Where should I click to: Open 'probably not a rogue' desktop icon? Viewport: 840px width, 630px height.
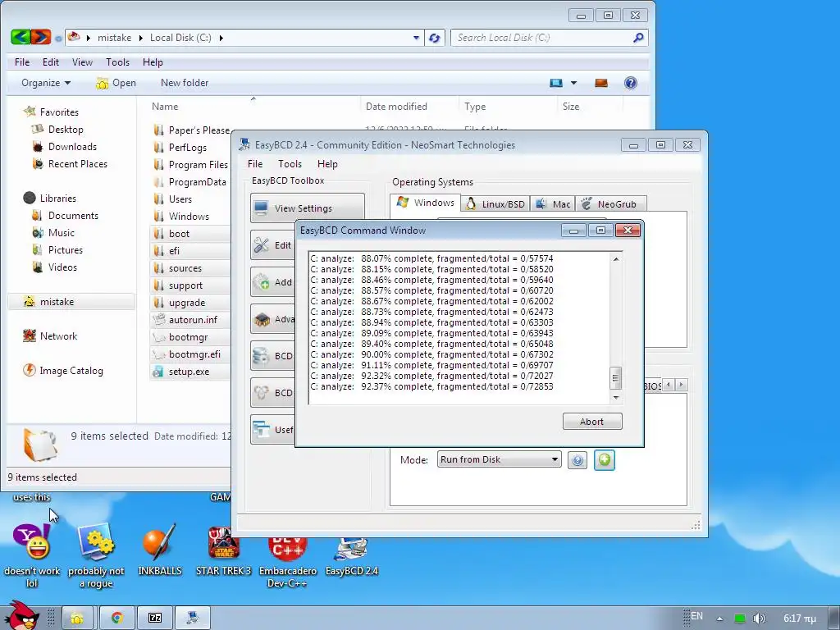point(96,555)
